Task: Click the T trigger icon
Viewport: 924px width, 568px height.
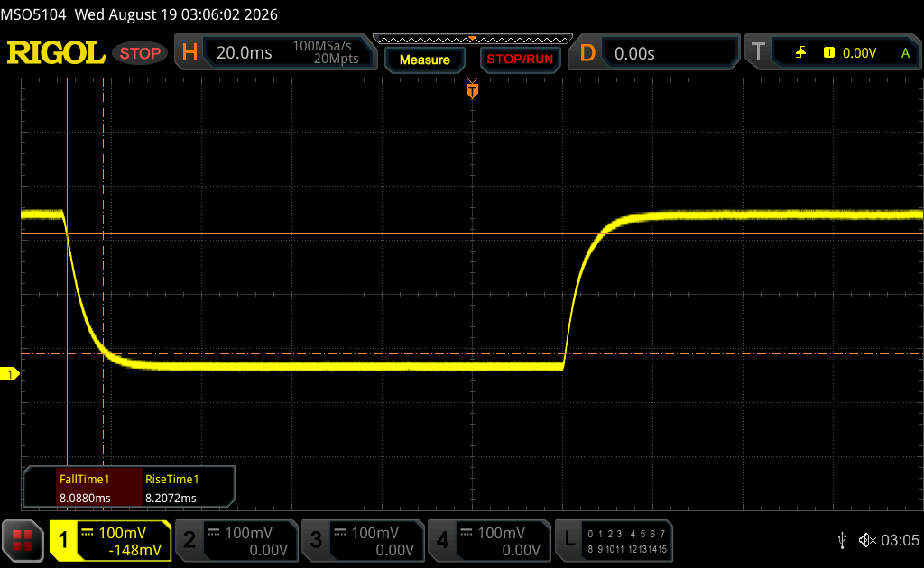Action: click(758, 52)
